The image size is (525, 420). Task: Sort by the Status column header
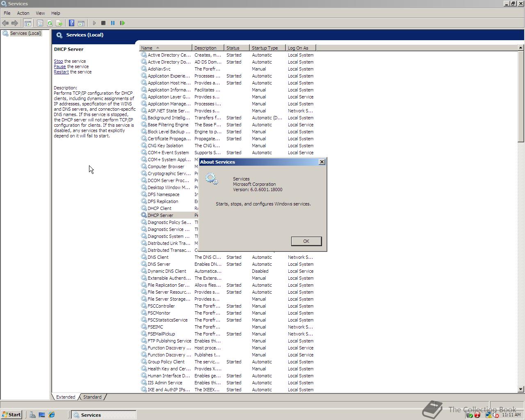click(x=237, y=48)
